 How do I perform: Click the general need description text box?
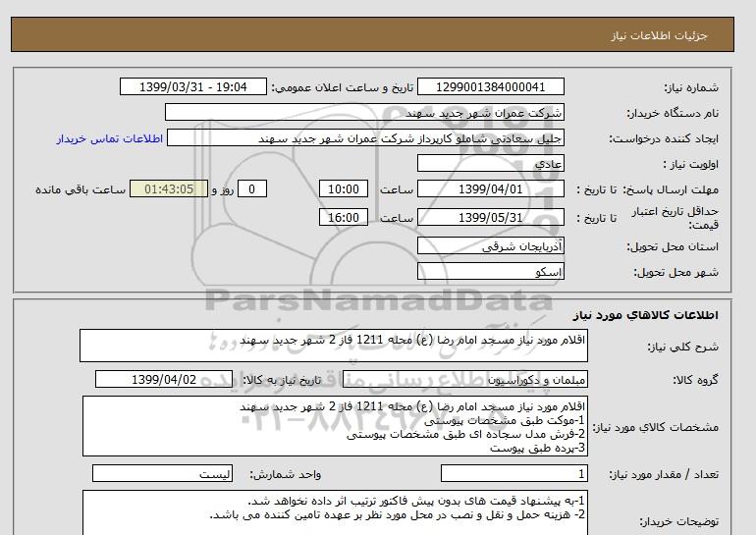pyautogui.click(x=334, y=346)
